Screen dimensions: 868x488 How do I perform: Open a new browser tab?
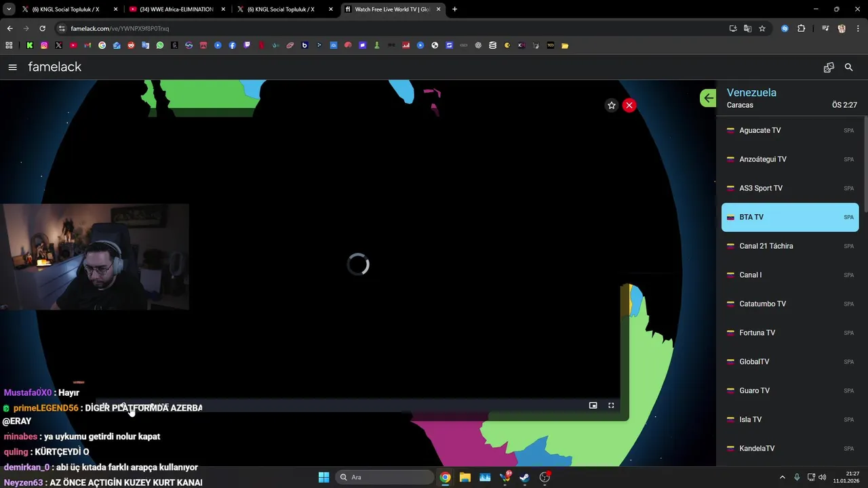[x=454, y=9]
